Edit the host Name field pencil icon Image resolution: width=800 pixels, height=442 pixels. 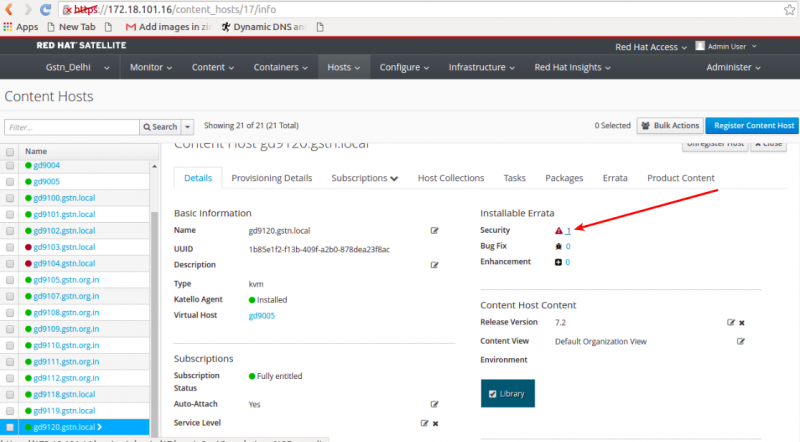pyautogui.click(x=434, y=231)
